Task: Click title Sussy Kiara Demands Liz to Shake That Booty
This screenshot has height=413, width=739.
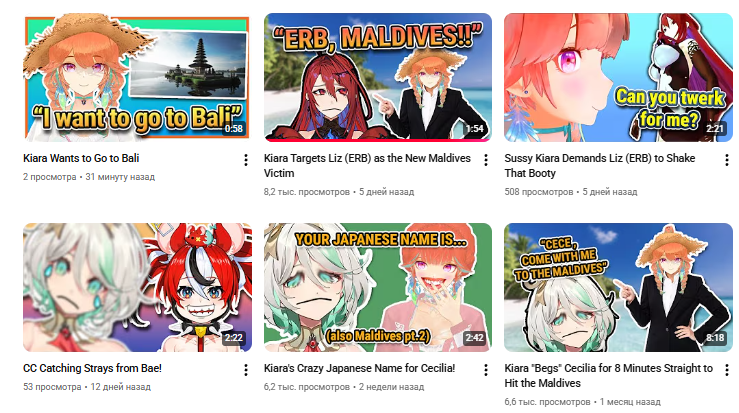Action: pos(599,165)
